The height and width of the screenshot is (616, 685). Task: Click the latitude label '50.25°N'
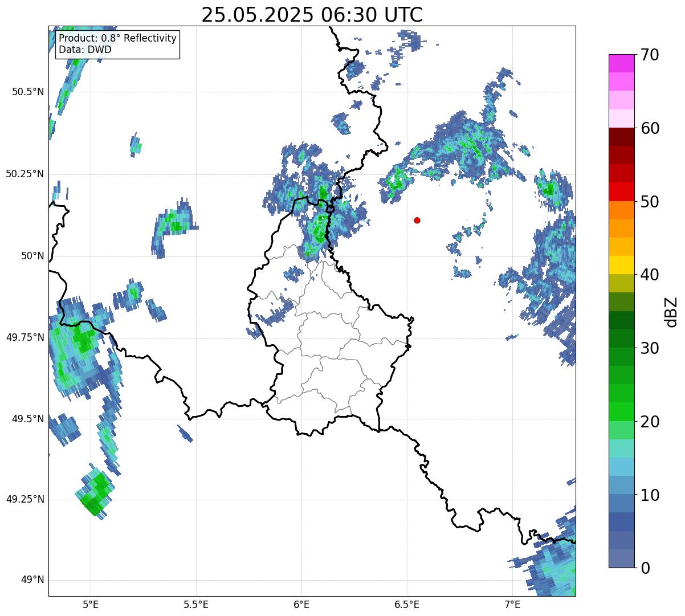click(25, 174)
